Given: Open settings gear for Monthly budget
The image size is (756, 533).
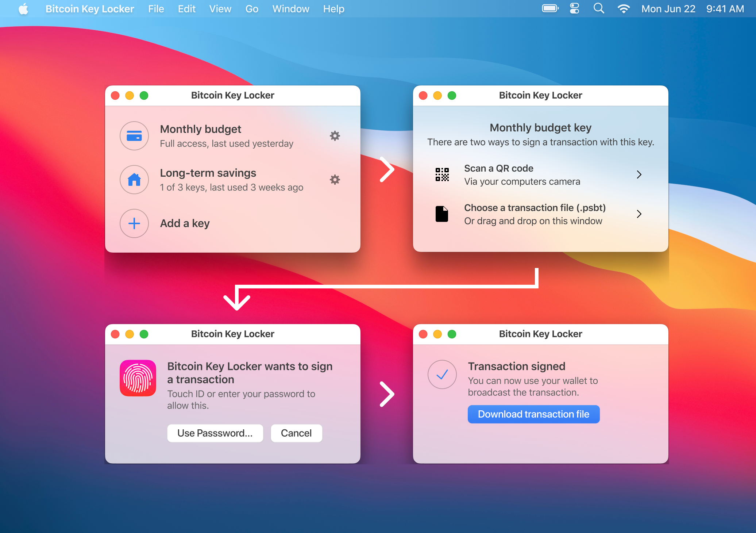Looking at the screenshot, I should tap(335, 136).
